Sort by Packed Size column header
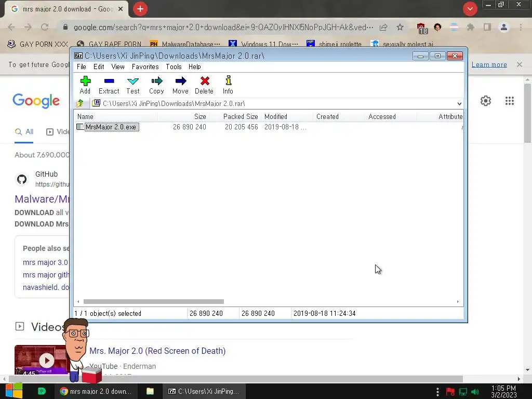532x399 pixels. coord(235,117)
